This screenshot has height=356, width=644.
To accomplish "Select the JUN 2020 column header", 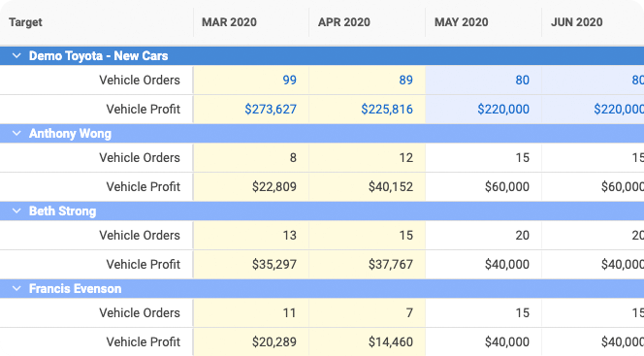I will [577, 22].
